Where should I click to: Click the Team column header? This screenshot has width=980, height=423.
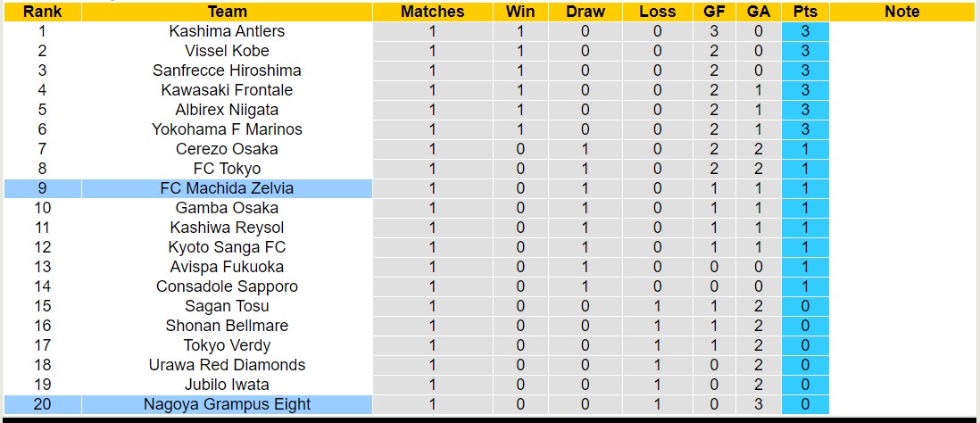pos(227,12)
